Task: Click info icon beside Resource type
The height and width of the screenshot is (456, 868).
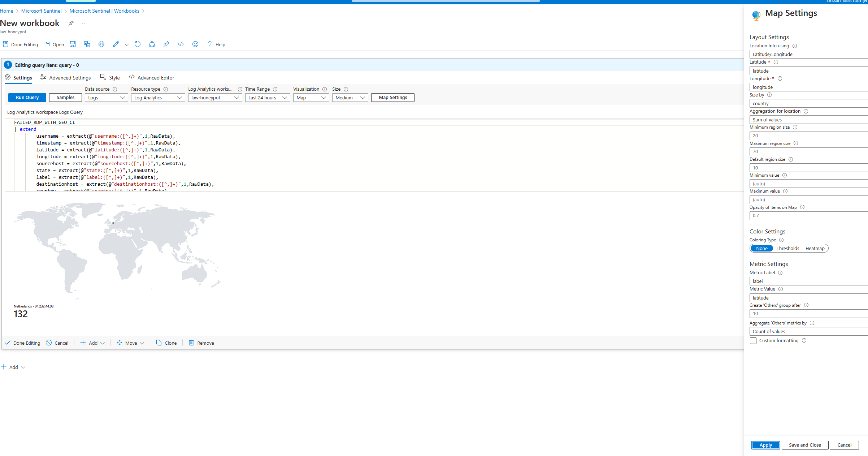Action: click(166, 89)
